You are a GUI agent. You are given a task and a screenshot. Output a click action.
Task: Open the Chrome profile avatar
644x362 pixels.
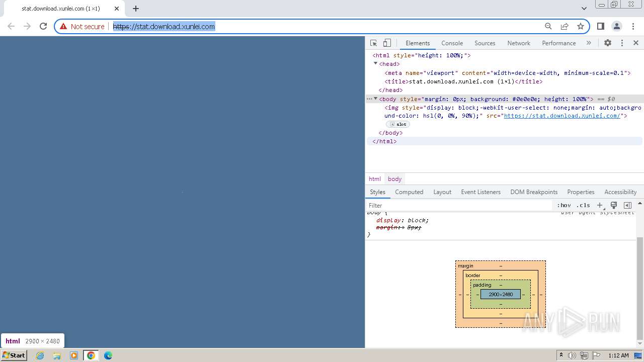(x=616, y=26)
